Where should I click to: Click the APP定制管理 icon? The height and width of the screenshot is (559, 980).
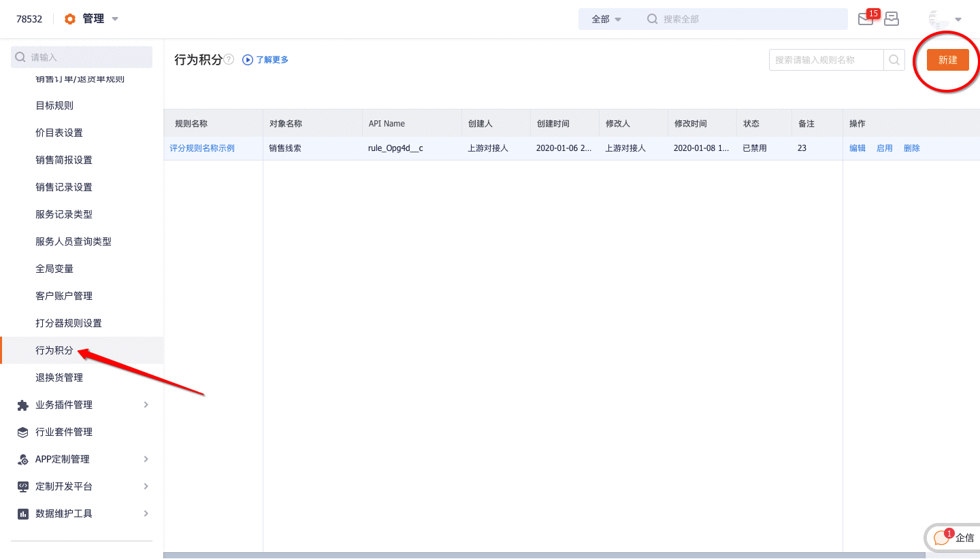coord(23,460)
